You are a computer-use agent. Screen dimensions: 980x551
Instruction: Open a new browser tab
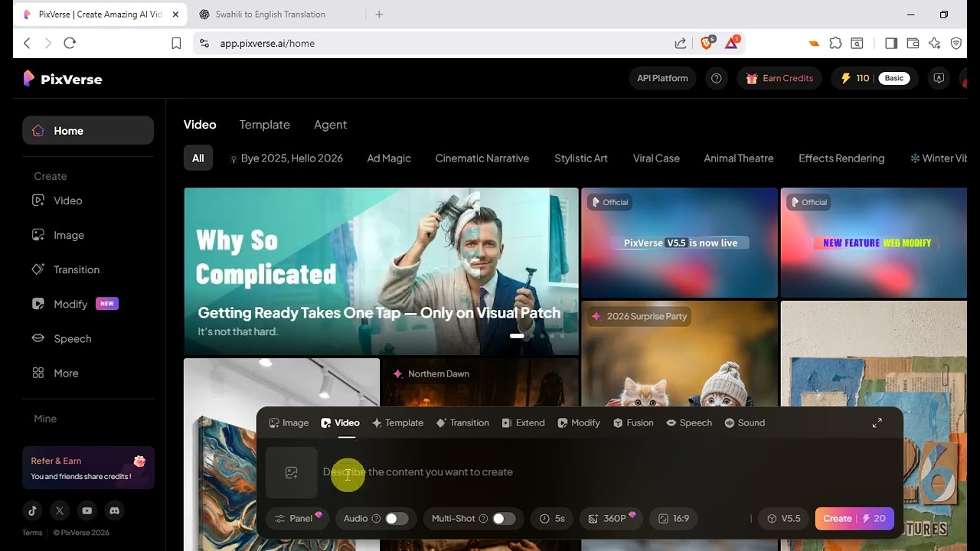click(379, 15)
